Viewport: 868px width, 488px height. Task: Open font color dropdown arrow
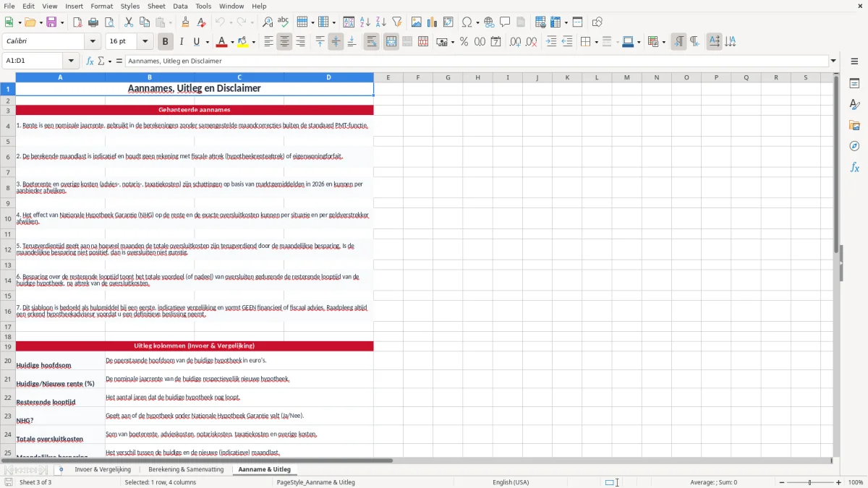coord(232,42)
